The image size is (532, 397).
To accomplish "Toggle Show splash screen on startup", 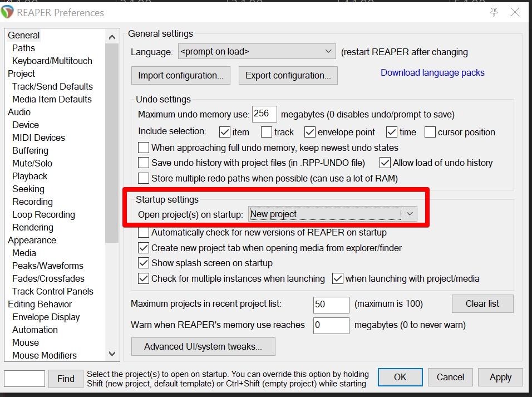I will 144,263.
